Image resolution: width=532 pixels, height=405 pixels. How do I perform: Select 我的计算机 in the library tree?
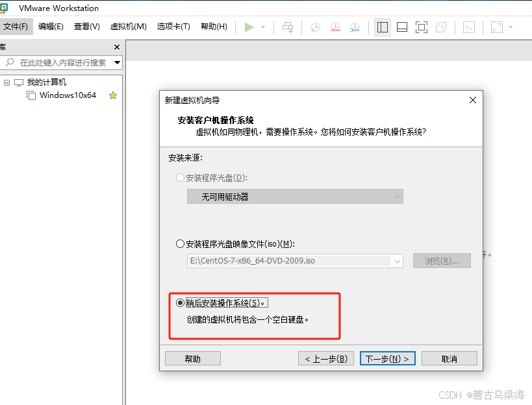tap(47, 82)
